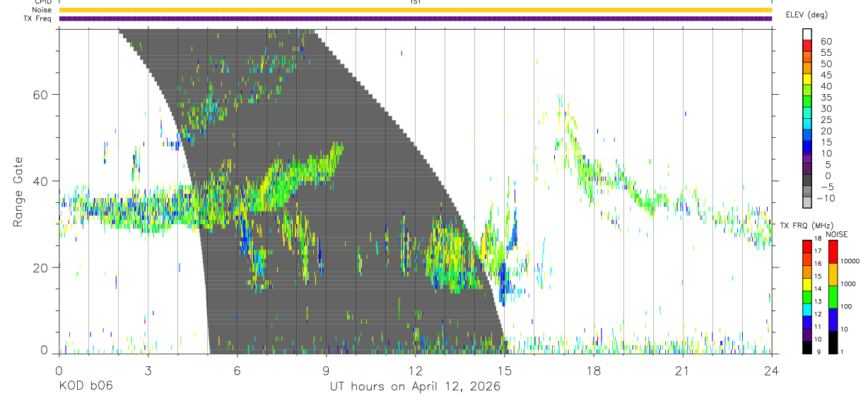Click the '10000' value in NOISE legend
Screen dimensions: 868x401
click(850, 262)
